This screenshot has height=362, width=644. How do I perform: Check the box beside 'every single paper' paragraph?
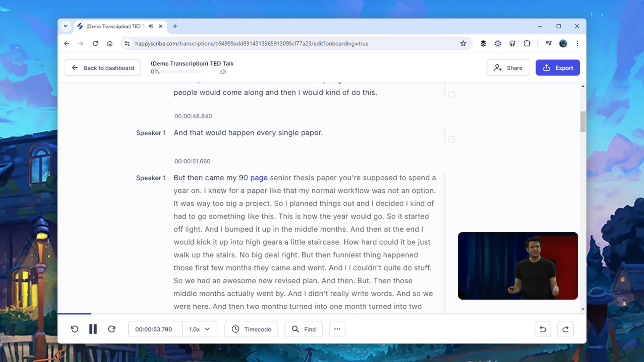[451, 139]
